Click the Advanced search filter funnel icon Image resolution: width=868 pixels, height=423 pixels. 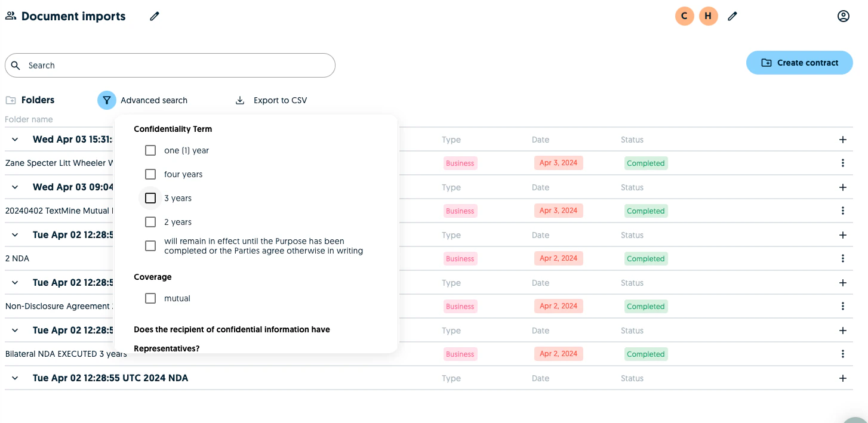click(x=106, y=100)
